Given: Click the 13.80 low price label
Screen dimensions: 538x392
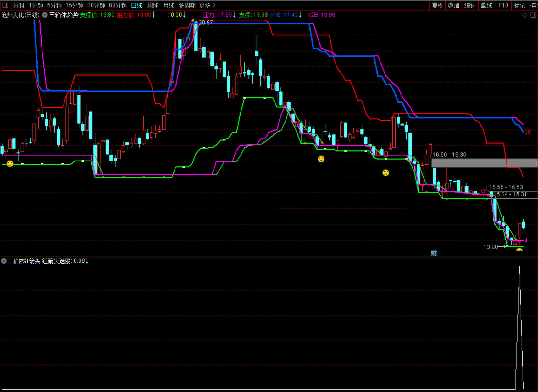Looking at the screenshot, I should [491, 247].
